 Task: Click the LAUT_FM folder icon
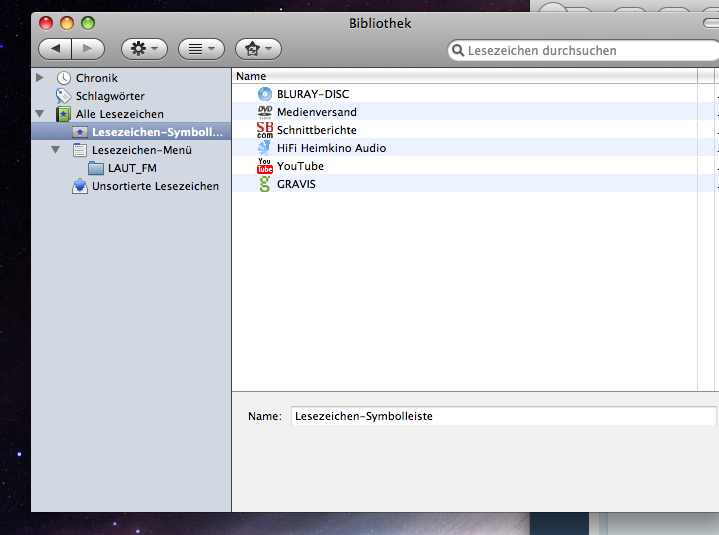point(96,168)
